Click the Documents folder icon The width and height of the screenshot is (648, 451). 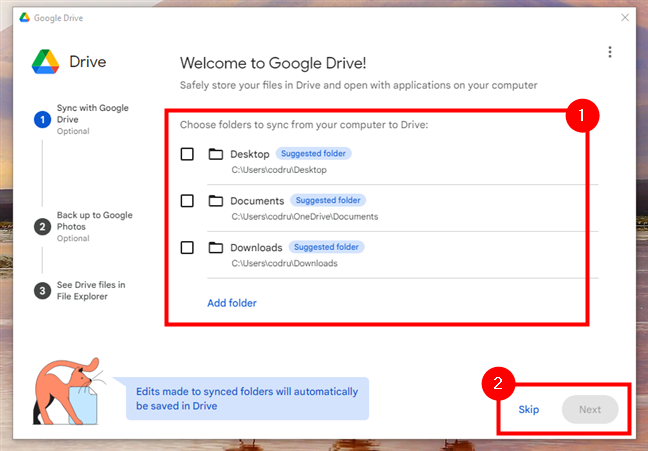click(216, 201)
